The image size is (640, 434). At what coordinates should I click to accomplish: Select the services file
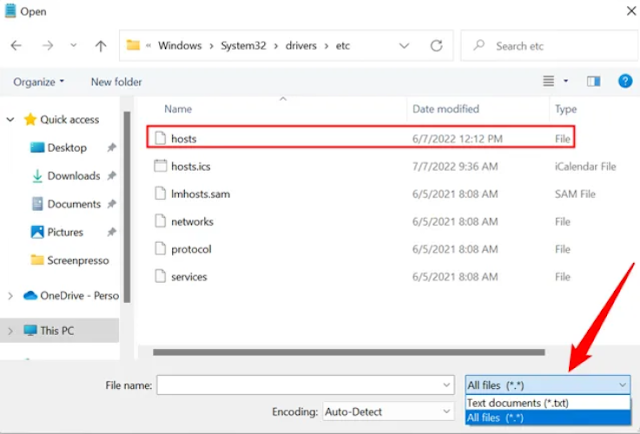click(189, 277)
